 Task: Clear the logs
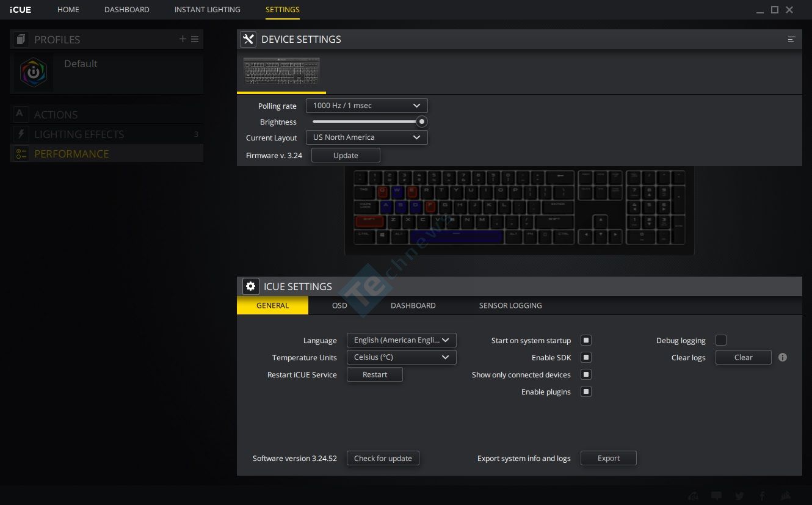click(x=744, y=357)
